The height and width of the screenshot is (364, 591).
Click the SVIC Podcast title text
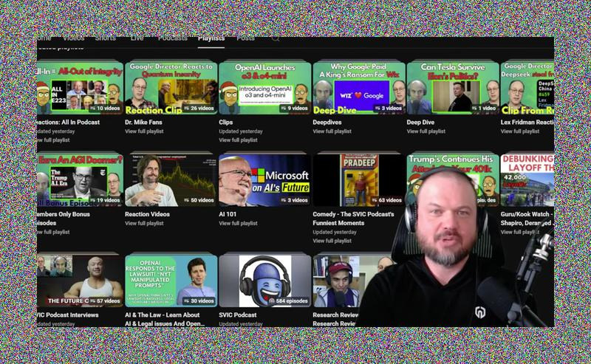pyautogui.click(x=237, y=315)
